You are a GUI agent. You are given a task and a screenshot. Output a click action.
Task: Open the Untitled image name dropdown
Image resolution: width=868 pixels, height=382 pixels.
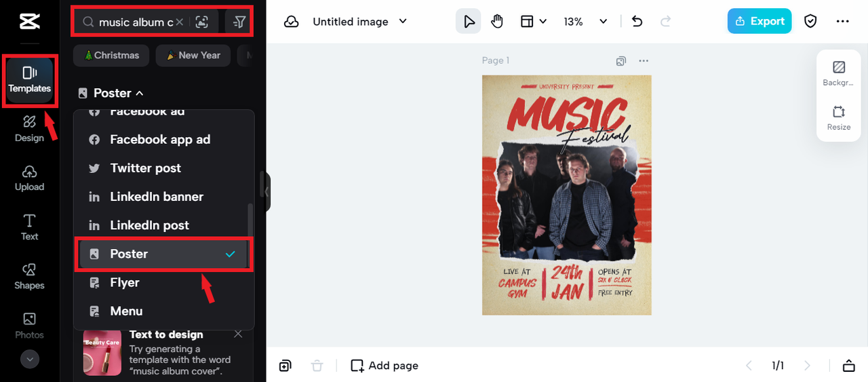[x=360, y=22]
